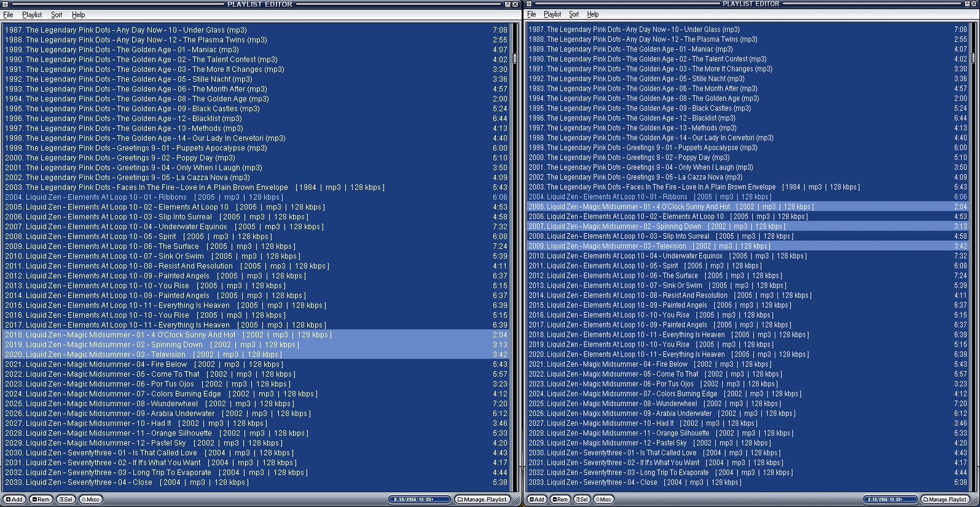Click the Sel button in left playlist window

pos(66,499)
